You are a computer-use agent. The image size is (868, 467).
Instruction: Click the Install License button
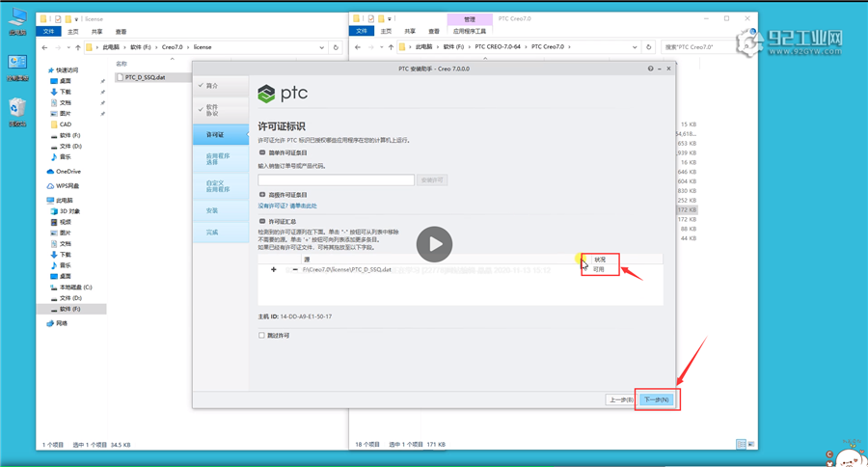click(432, 180)
